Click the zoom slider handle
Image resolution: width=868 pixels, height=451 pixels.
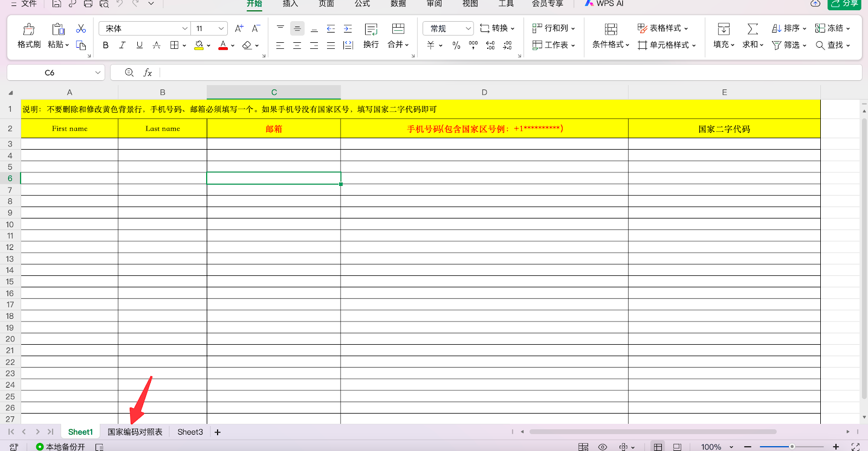[792, 447]
